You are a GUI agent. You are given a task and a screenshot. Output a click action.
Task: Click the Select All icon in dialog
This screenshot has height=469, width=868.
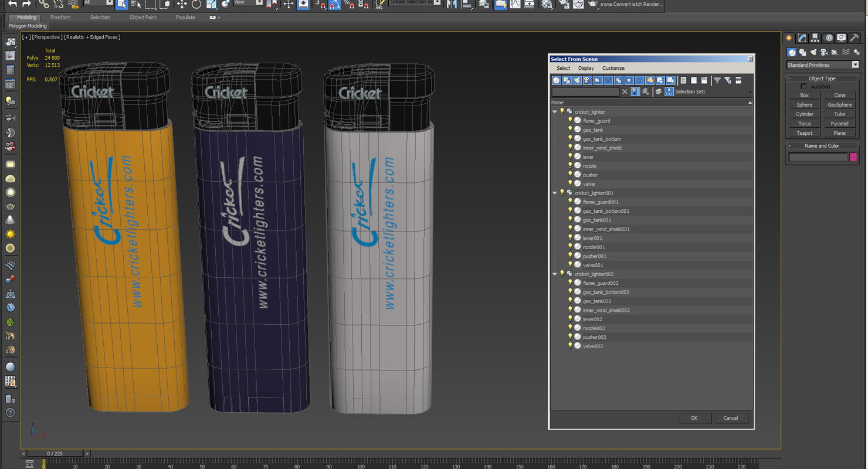683,80
